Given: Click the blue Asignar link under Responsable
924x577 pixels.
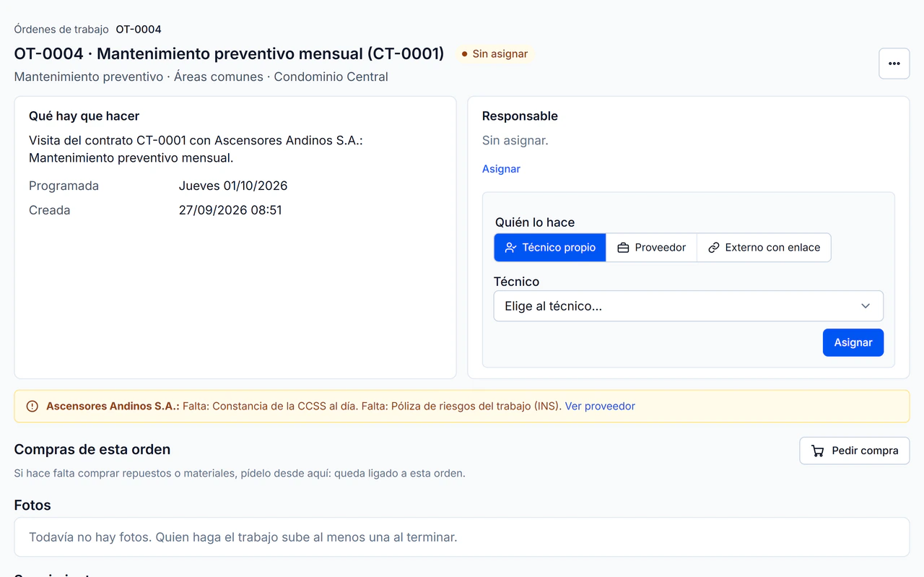Looking at the screenshot, I should 501,169.
